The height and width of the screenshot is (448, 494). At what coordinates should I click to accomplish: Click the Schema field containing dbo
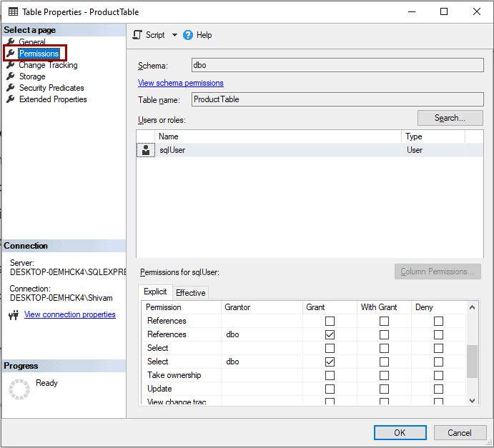[x=337, y=65]
